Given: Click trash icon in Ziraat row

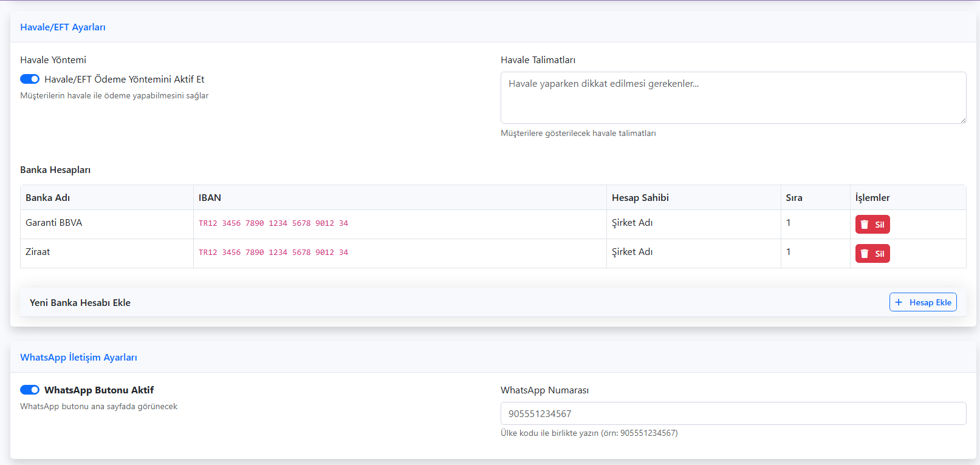Looking at the screenshot, I should pos(865,254).
